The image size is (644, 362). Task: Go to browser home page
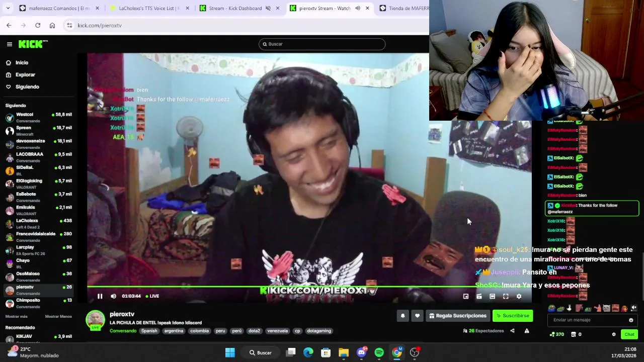pyautogui.click(x=52, y=25)
